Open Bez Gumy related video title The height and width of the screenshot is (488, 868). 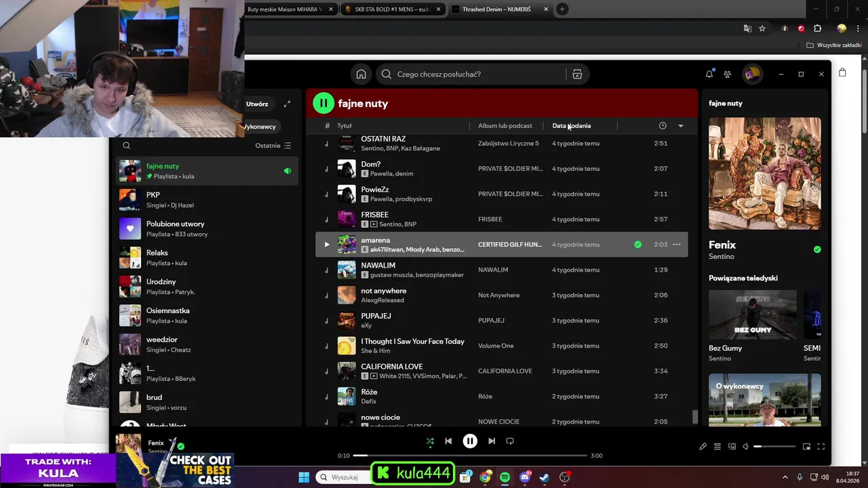click(726, 348)
